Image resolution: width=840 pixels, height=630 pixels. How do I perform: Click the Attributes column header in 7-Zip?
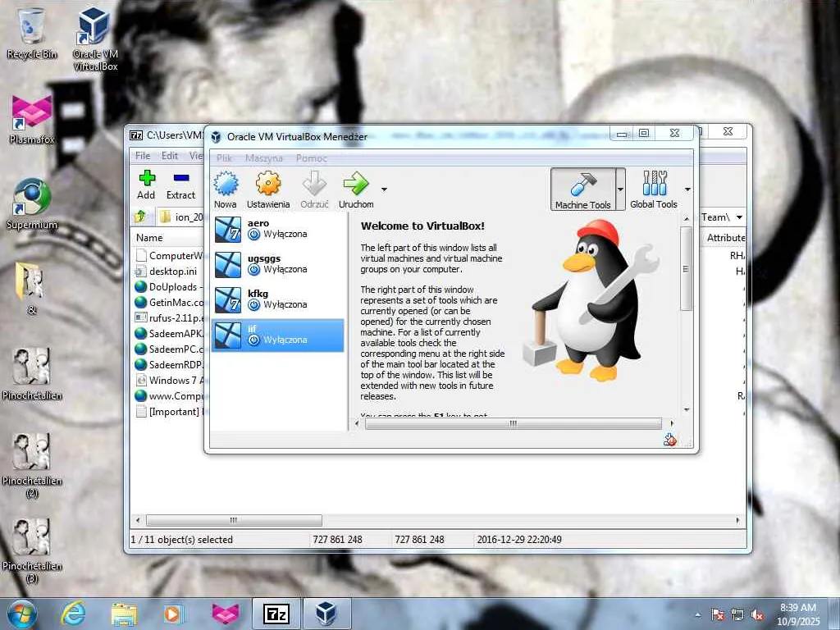click(x=726, y=237)
